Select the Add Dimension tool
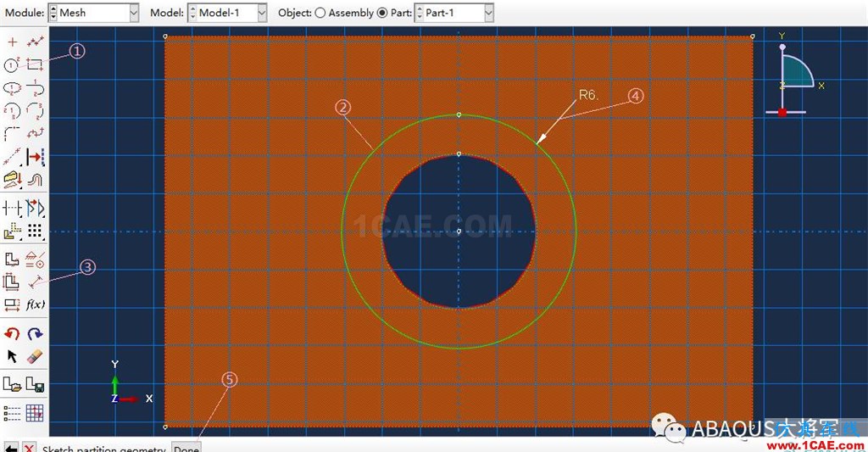The width and height of the screenshot is (868, 452). tap(35, 282)
